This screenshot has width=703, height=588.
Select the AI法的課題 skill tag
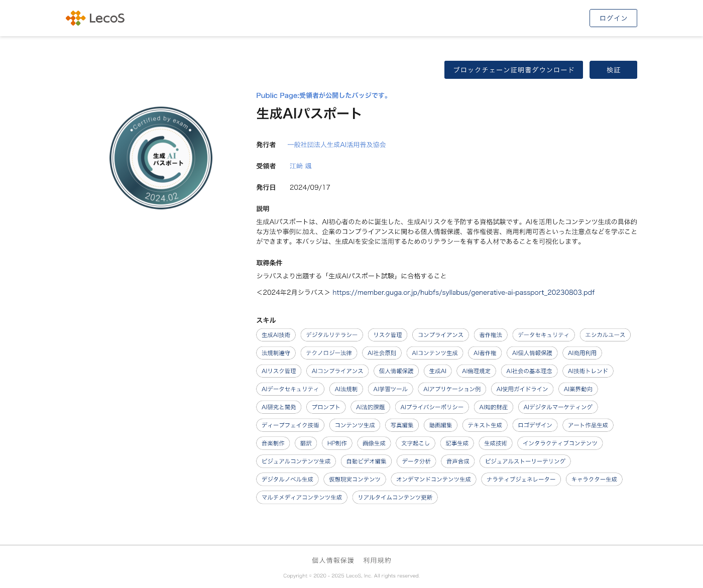tap(371, 407)
